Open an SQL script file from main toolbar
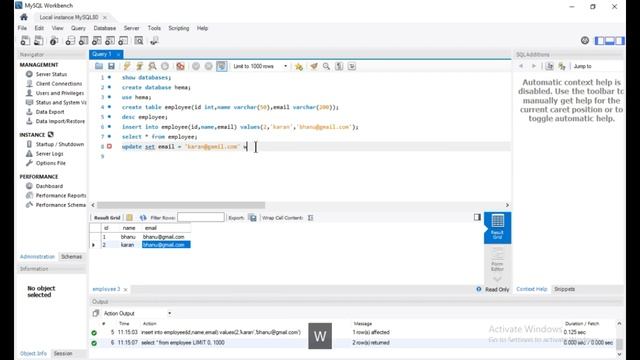Screen dimensions: 640x360 coord(39,40)
